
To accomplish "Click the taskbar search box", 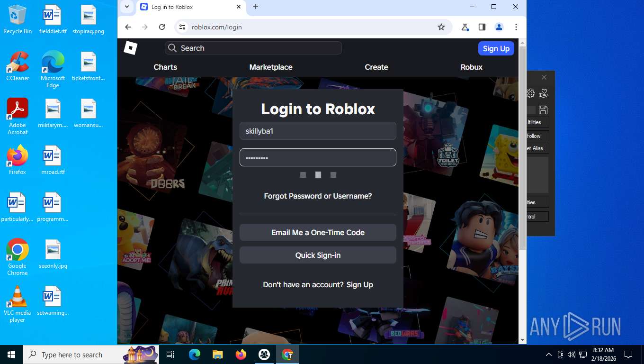I will coord(92,355).
